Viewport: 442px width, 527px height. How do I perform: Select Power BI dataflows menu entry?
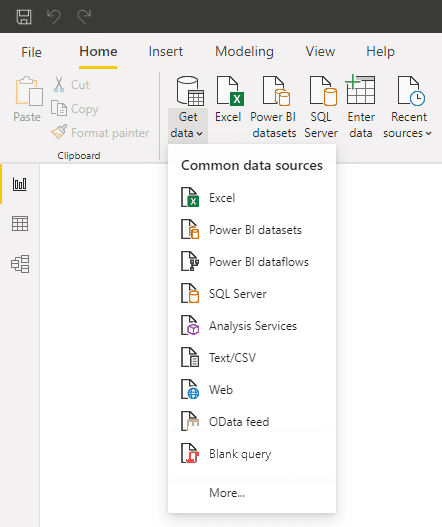tap(252, 261)
